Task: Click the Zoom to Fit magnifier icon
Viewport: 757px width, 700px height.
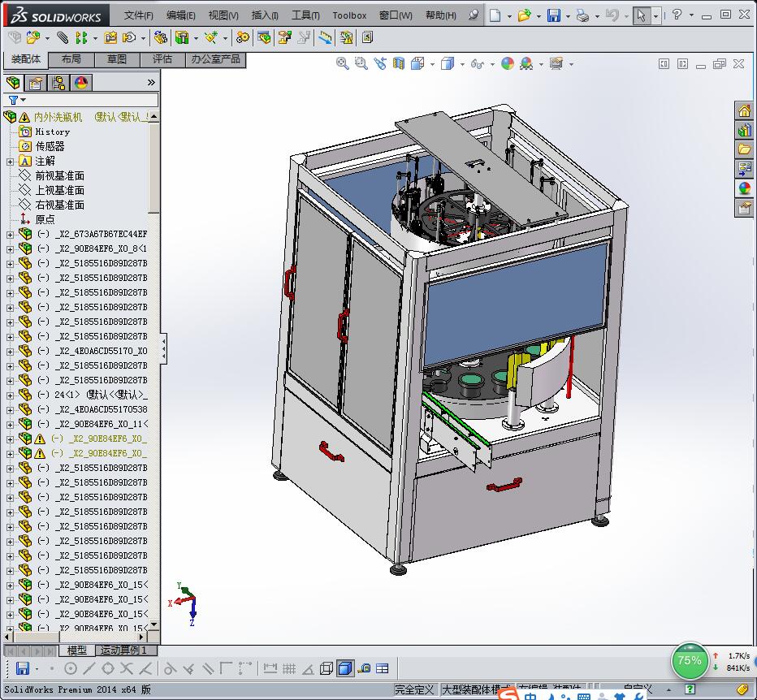Action: pyautogui.click(x=342, y=63)
